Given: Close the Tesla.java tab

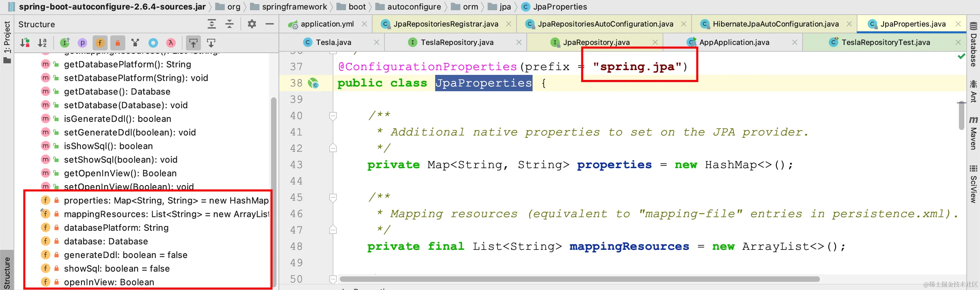Looking at the screenshot, I should [377, 42].
